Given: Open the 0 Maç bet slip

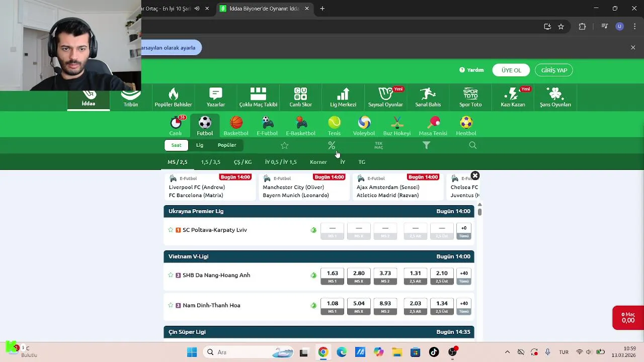Looking at the screenshot, I should coord(628,318).
